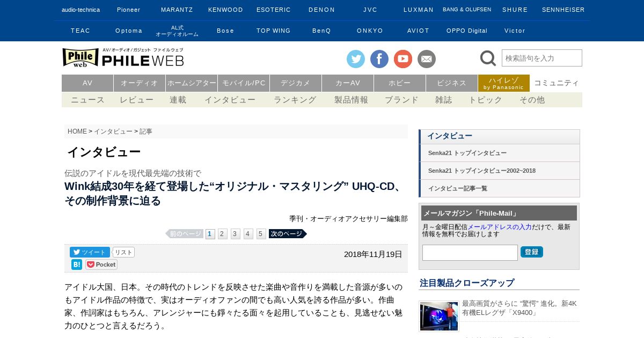The height and width of the screenshot is (338, 644).
Task: Select ニュース in the sub menu
Action: pyautogui.click(x=88, y=100)
